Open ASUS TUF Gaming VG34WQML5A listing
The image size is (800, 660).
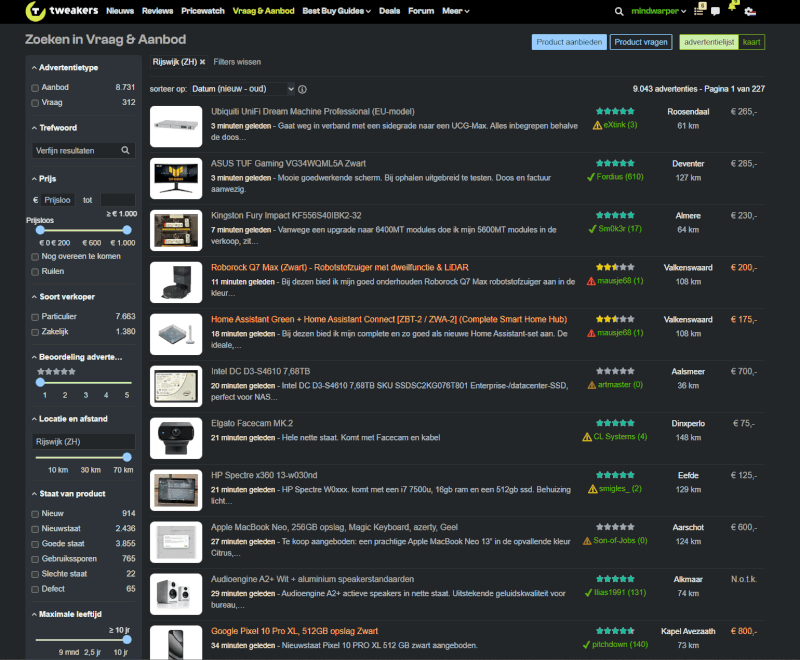point(288,163)
